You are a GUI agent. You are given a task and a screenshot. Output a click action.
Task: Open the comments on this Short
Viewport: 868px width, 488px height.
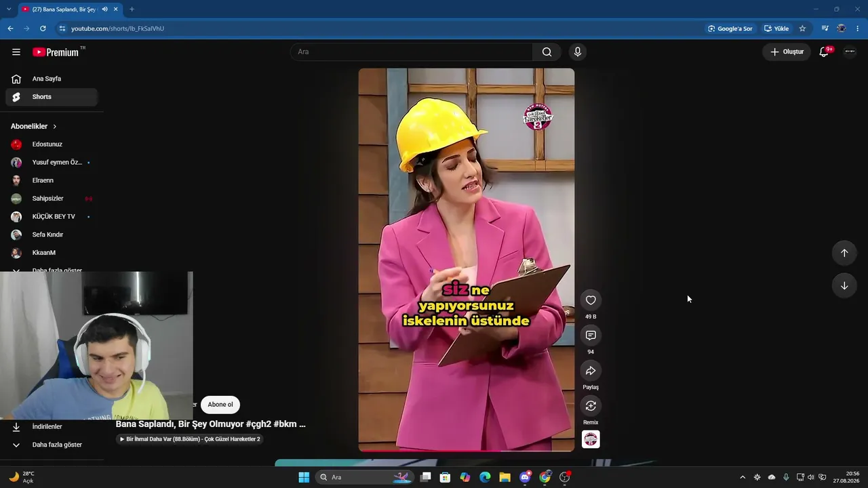[591, 335]
